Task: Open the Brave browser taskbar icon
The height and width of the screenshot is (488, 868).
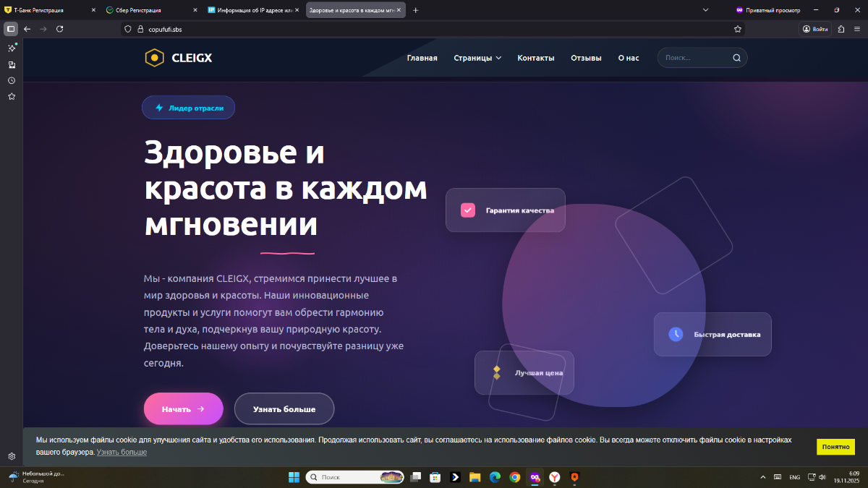Action: [574, 477]
